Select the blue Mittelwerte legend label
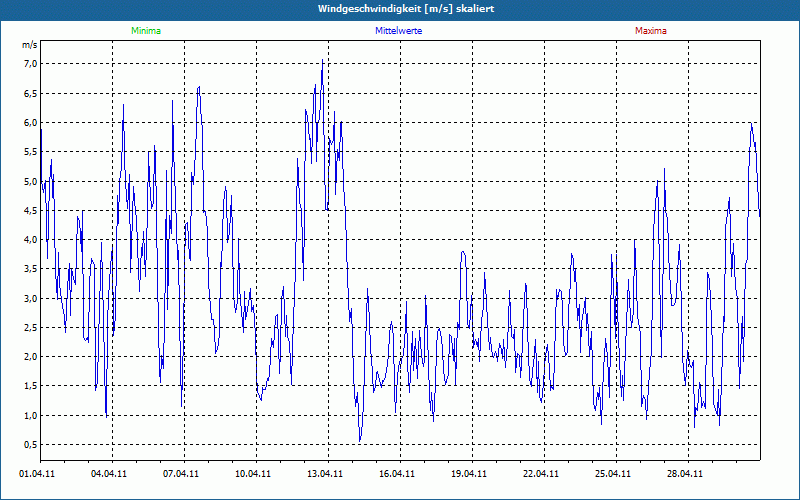Image resolution: width=800 pixels, height=500 pixels. click(x=398, y=31)
